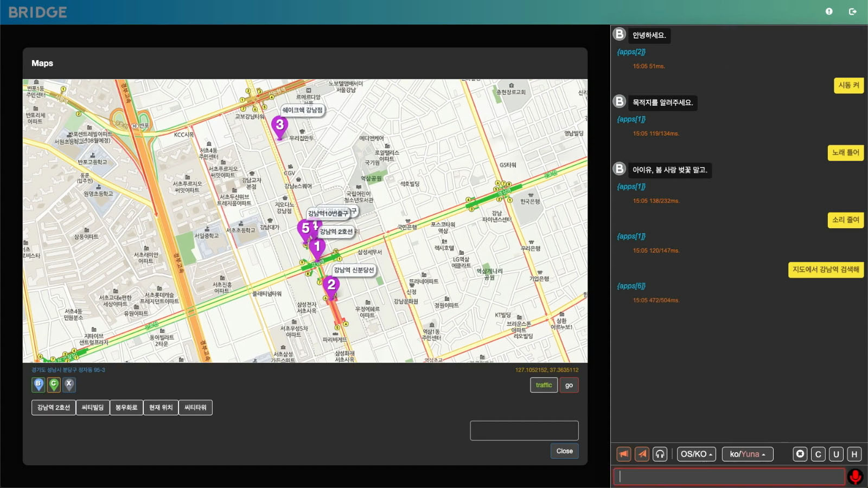Image resolution: width=868 pixels, height=488 pixels.
Task: Select the 현재 위치 suggestion chip
Action: (161, 407)
